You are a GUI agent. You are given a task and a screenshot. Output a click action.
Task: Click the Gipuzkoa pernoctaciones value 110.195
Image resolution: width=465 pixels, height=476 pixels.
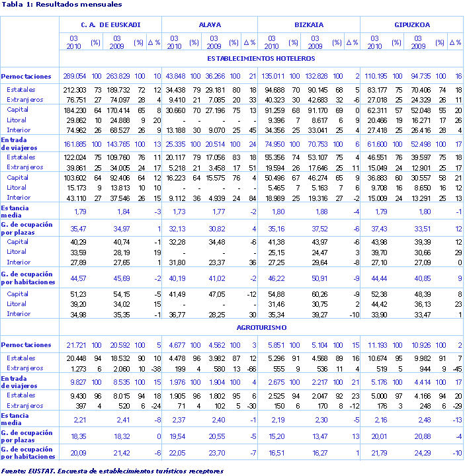pyautogui.click(x=375, y=77)
